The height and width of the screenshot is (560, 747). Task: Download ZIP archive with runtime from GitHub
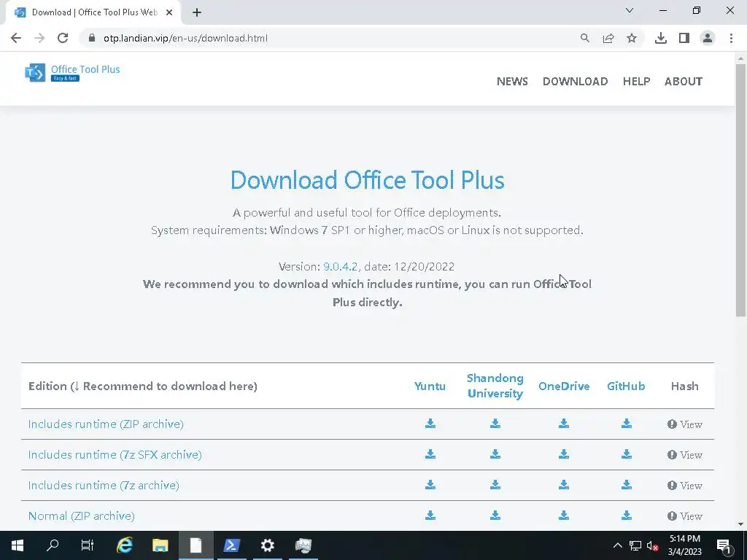[x=627, y=424]
